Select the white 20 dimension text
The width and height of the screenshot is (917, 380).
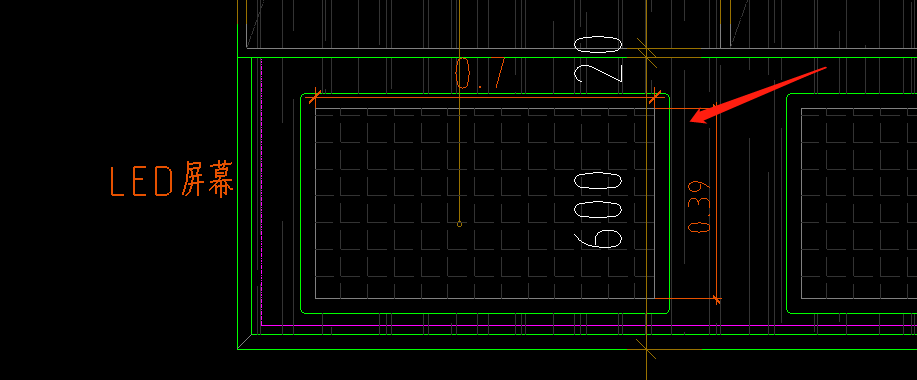pyautogui.click(x=598, y=60)
